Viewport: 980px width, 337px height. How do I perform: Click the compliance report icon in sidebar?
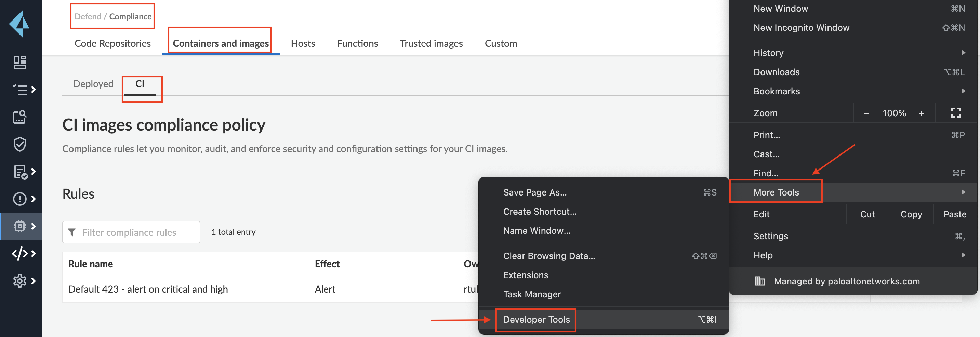click(x=20, y=172)
